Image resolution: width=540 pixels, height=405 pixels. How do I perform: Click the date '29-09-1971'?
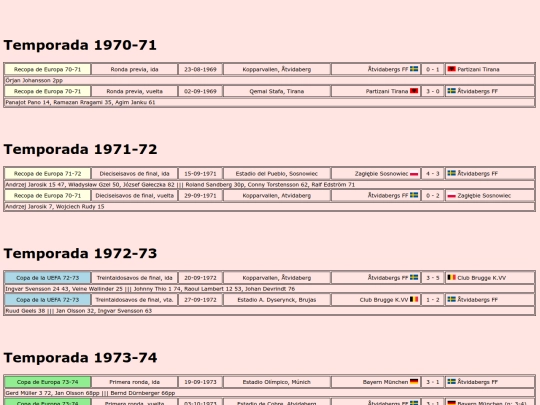pyautogui.click(x=200, y=196)
